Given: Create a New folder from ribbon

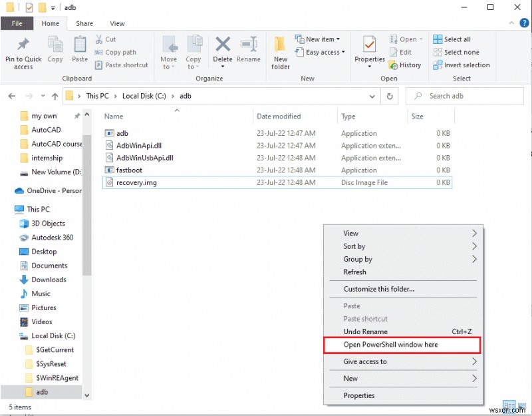Looking at the screenshot, I should coord(280,53).
